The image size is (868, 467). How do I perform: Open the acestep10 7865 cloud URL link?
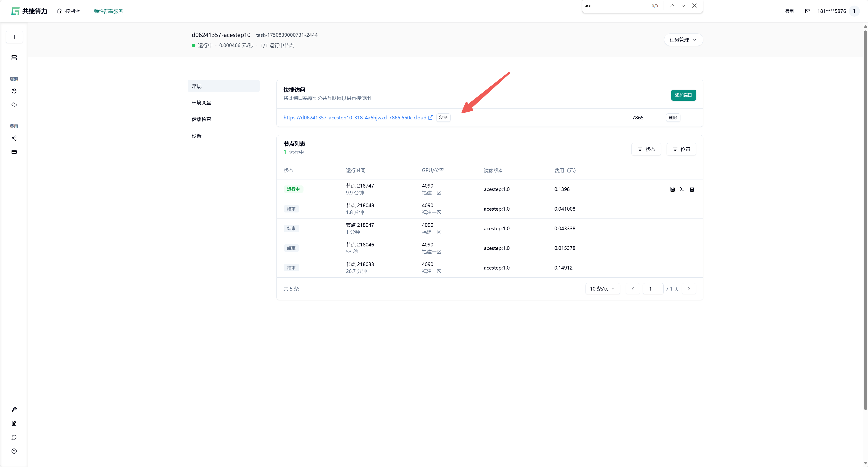pos(355,118)
